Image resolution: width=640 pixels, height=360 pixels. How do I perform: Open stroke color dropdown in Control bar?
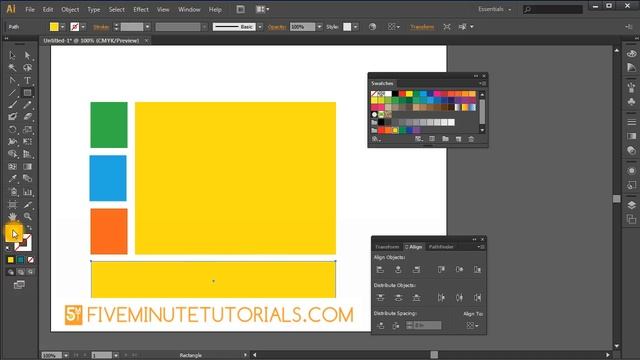(83, 27)
